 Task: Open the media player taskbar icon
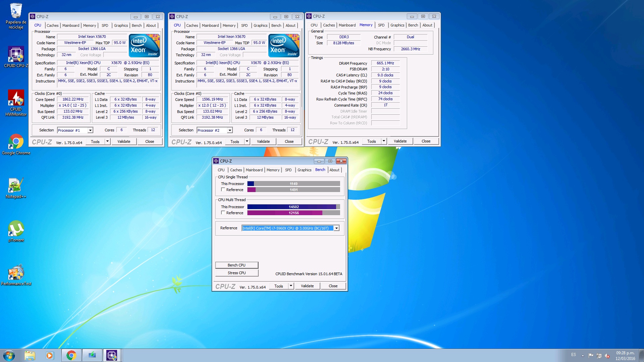click(x=50, y=355)
